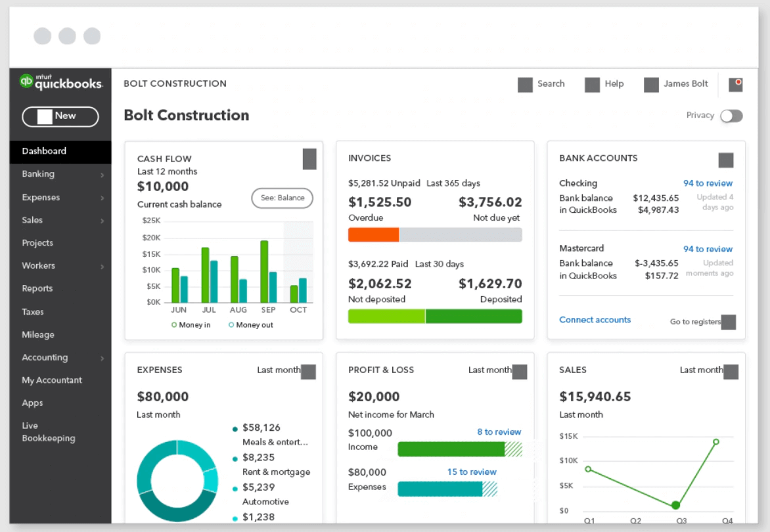Go to Taxes in the sidebar

tap(33, 311)
